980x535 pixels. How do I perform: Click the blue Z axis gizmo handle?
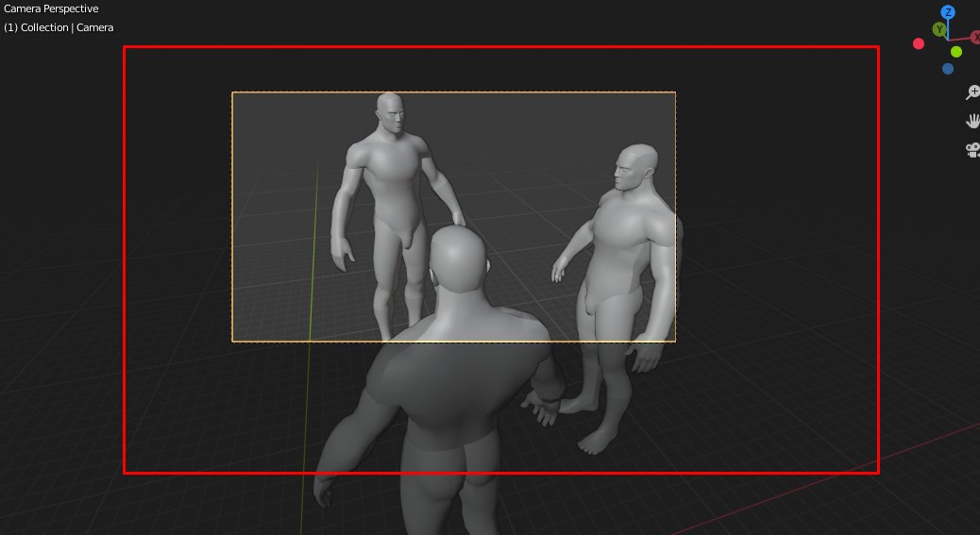[948, 12]
